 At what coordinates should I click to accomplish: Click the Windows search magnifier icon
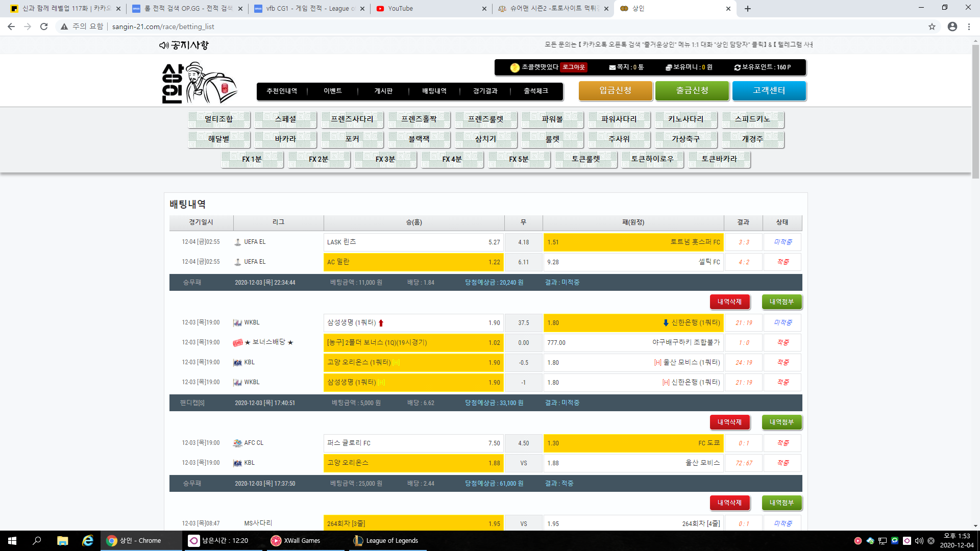point(37,540)
